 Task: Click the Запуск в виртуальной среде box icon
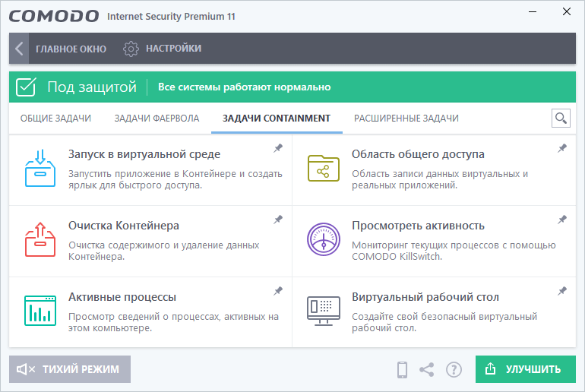[40, 168]
